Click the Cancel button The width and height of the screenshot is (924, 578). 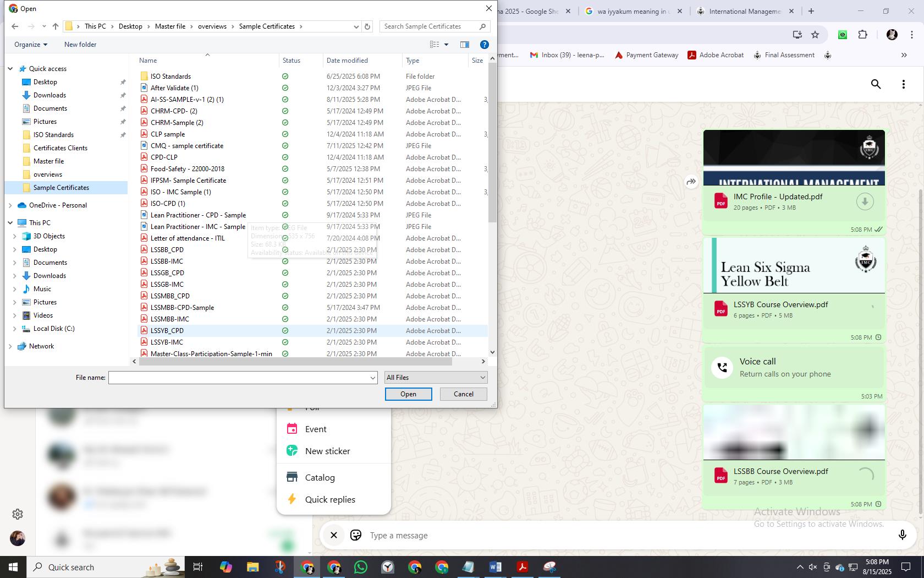(464, 394)
